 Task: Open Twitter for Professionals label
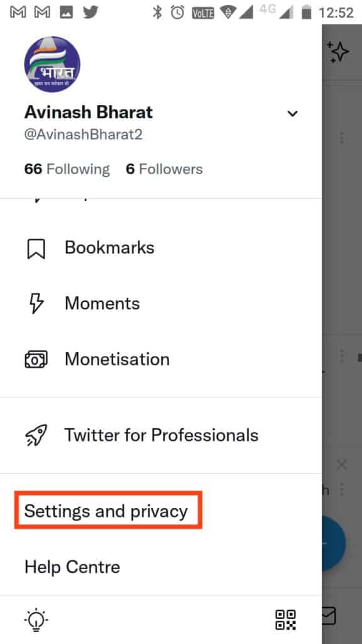(x=162, y=435)
